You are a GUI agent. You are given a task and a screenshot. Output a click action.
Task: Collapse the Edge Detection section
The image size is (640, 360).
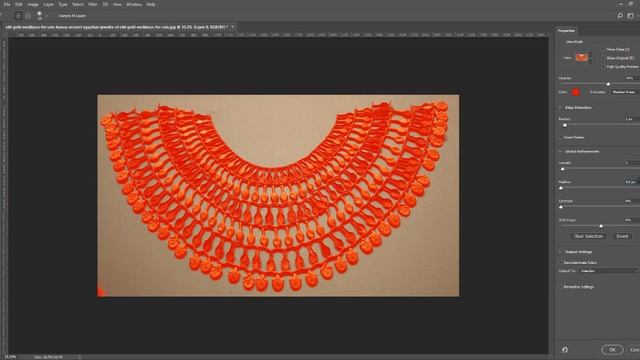point(560,108)
